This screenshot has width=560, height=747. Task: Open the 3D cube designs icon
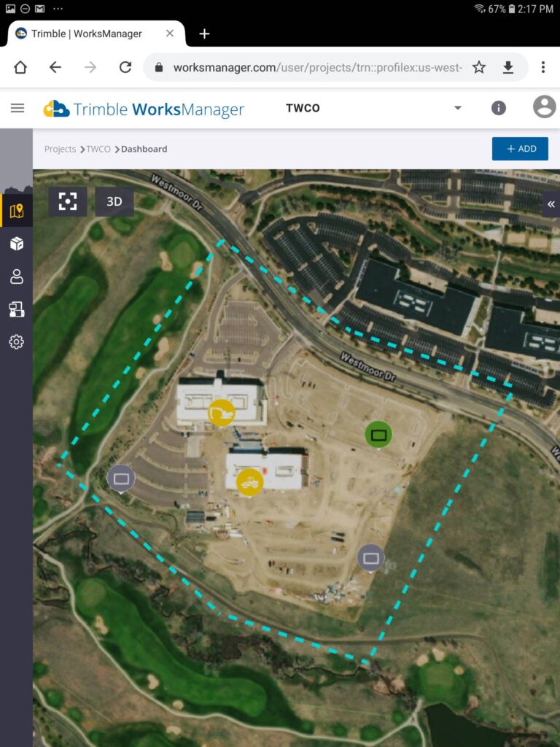pyautogui.click(x=17, y=244)
